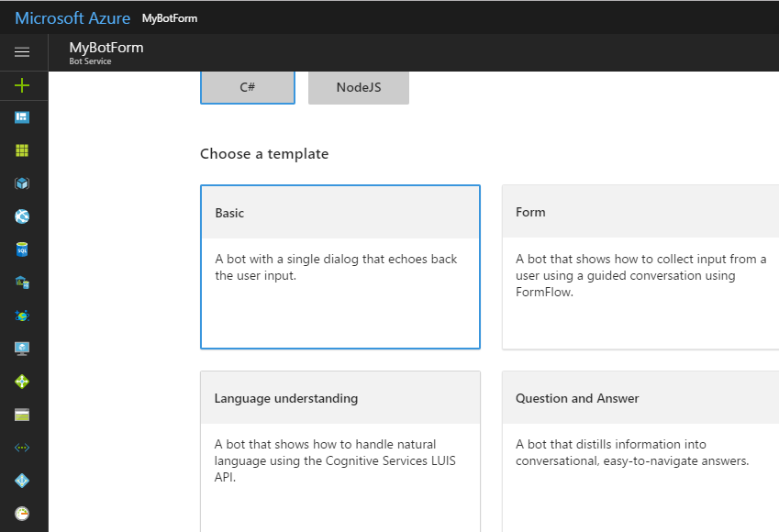Open the Dashboard icon in sidebar

pos(22,117)
